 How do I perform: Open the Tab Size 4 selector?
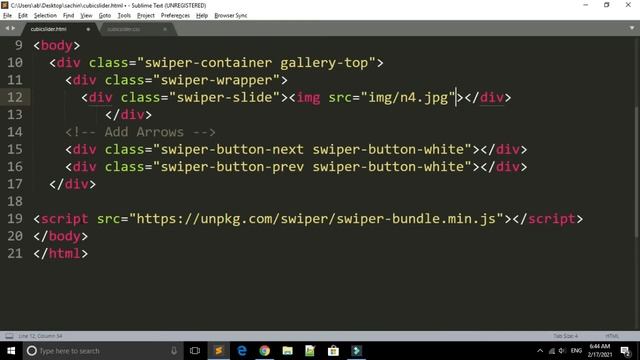pyautogui.click(x=565, y=336)
